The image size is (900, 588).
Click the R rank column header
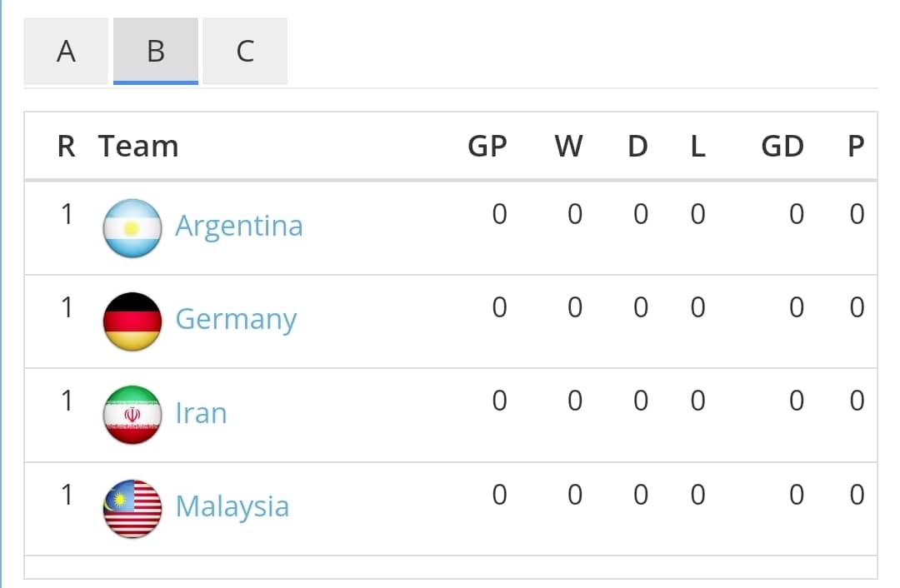click(67, 147)
